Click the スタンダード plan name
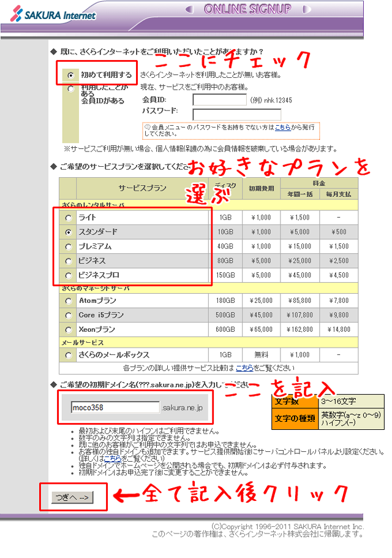Image resolution: width=392 pixels, height=558 pixels. click(98, 232)
